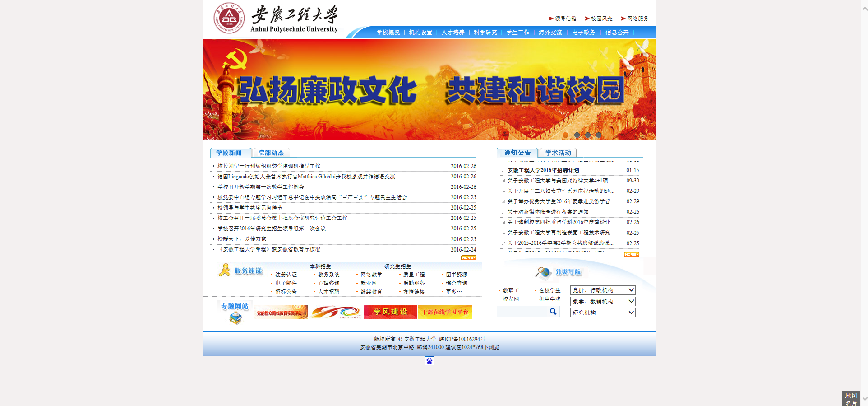868x406 pixels.
Task: Expand the 党群、行政机构 dropdown
Action: (x=603, y=290)
